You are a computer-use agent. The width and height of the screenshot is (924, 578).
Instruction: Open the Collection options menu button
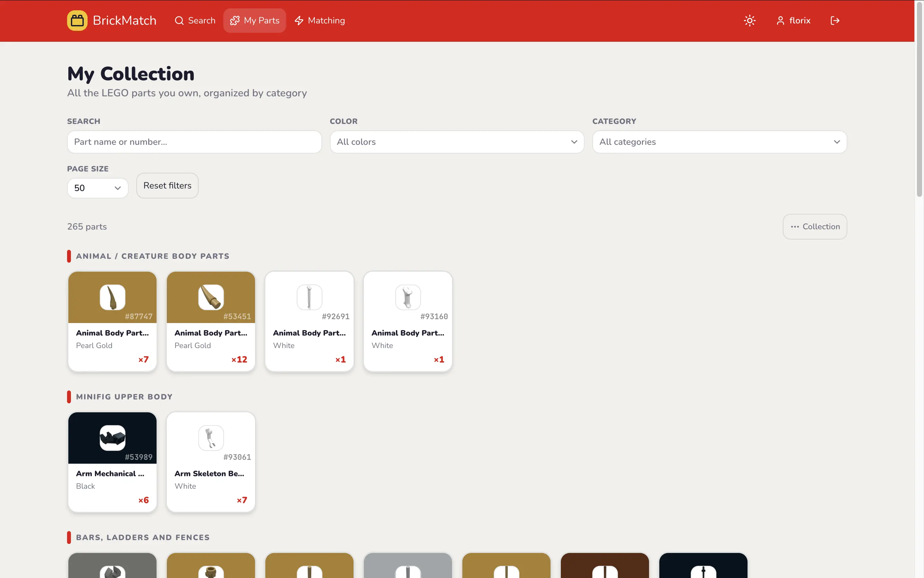(815, 227)
